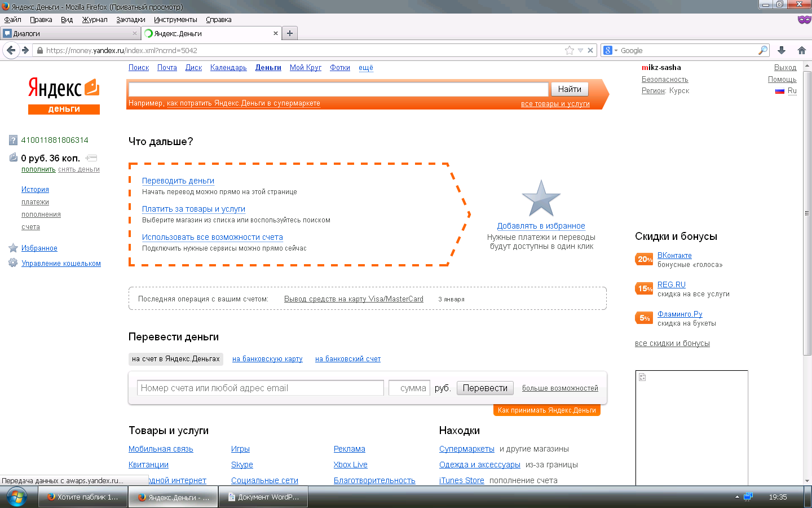Click the star icon beside Избранное

click(x=13, y=248)
